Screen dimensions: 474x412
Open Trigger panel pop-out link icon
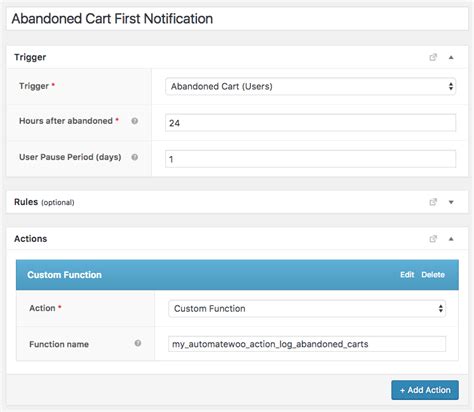point(433,57)
